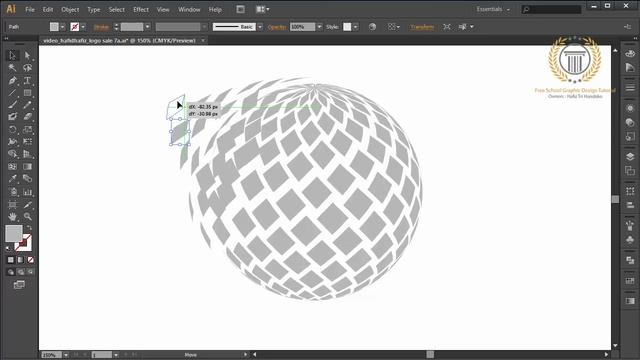Select the Lasso tool
The image size is (640, 360).
[27, 68]
